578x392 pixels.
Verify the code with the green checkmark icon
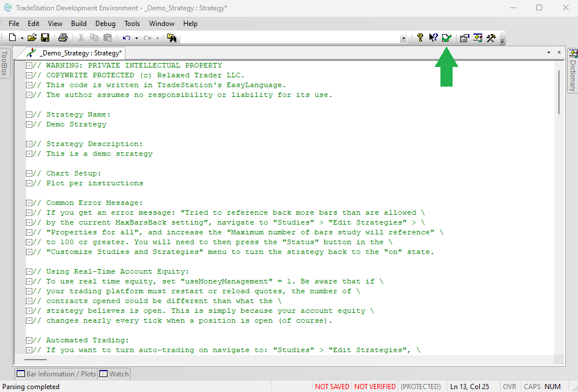[446, 38]
